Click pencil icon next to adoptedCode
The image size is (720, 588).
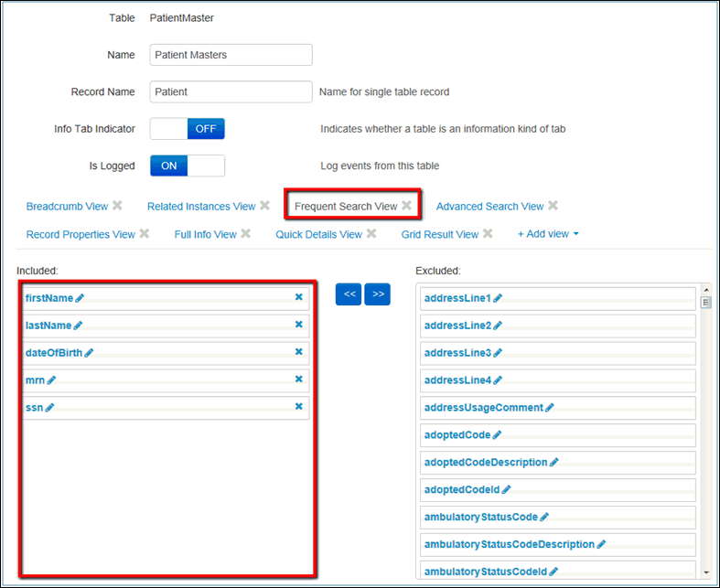(x=497, y=435)
